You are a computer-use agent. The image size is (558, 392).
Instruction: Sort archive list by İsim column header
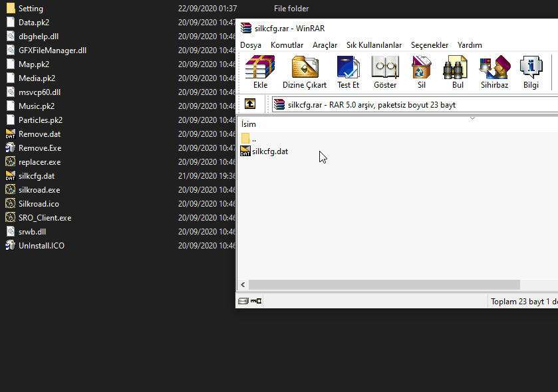click(248, 124)
